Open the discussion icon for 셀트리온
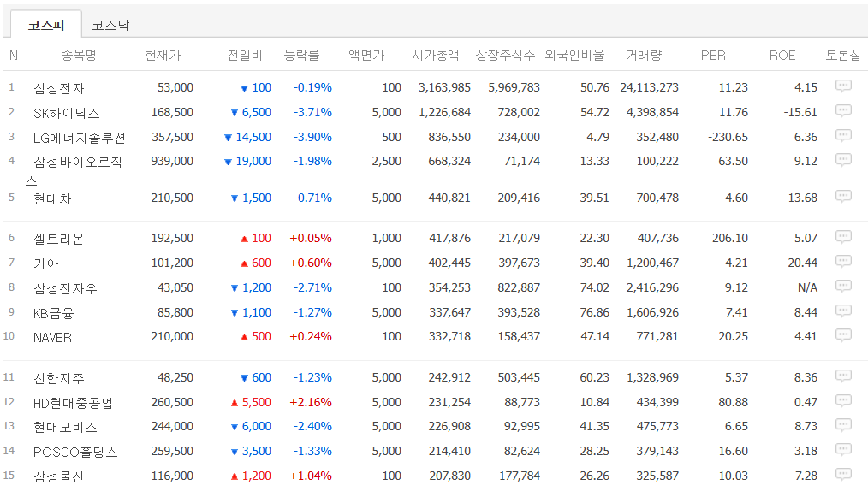 [x=844, y=238]
